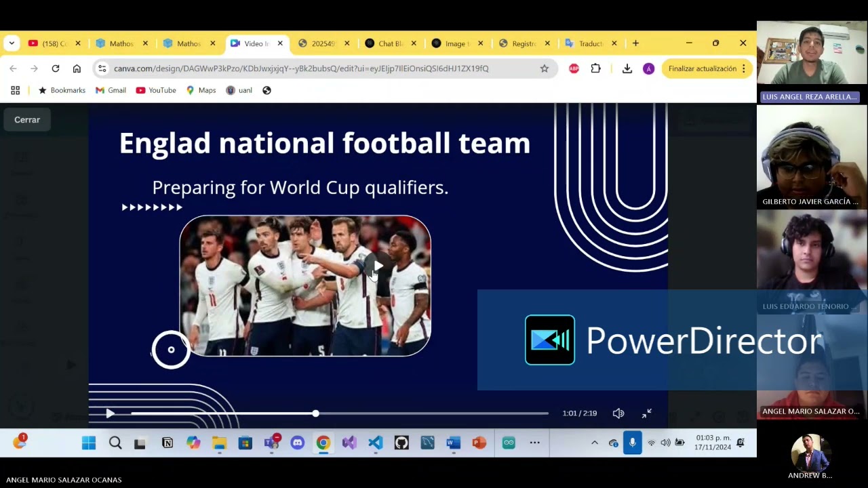Open Chrome profile avatar A
Viewport: 868px width, 488px height.
coord(649,68)
